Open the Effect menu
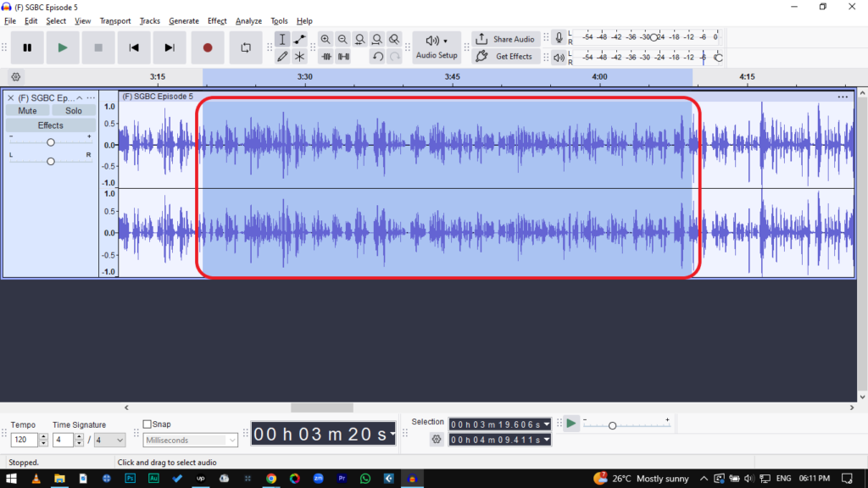 (217, 21)
